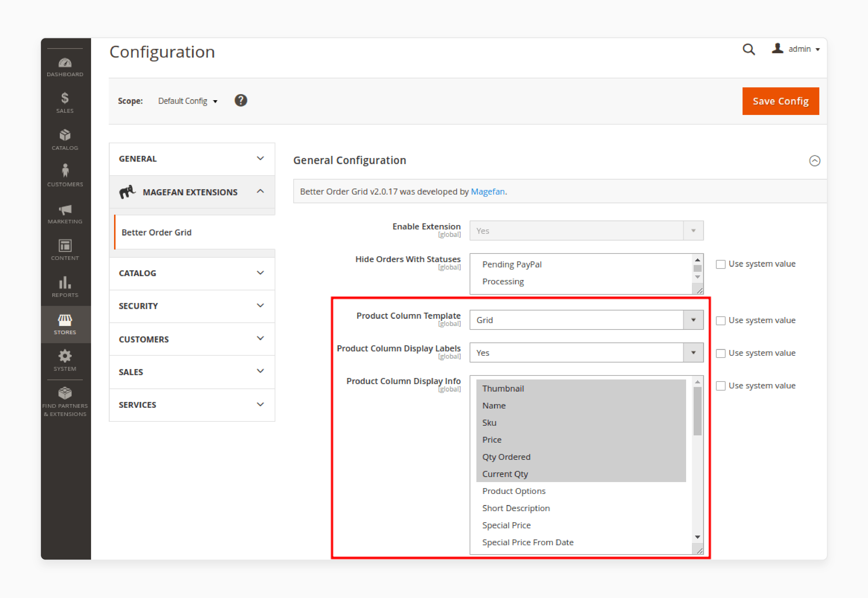Click the General Configuration heading

(349, 160)
